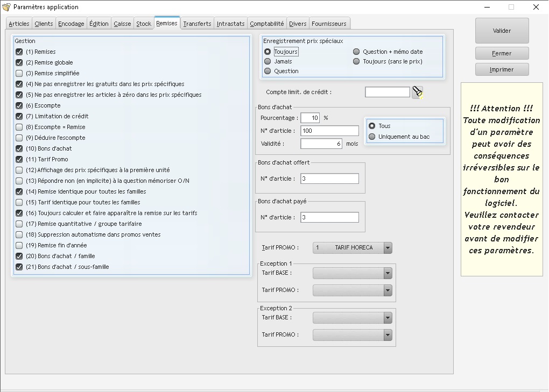
Task: Click the Compte limit. de crédit field
Action: [387, 92]
